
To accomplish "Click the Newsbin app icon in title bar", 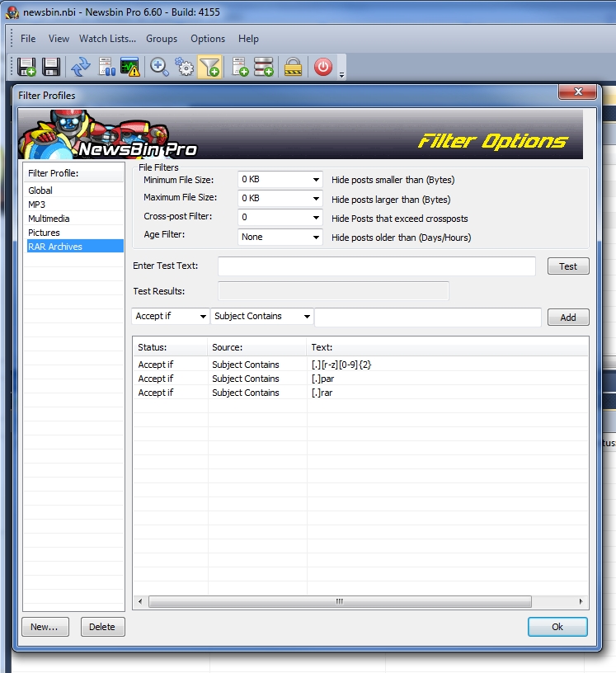I will click(12, 12).
